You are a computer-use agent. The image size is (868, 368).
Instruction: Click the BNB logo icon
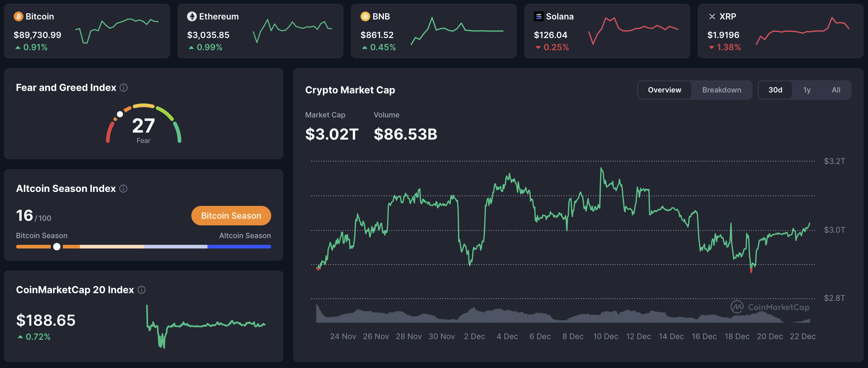365,16
